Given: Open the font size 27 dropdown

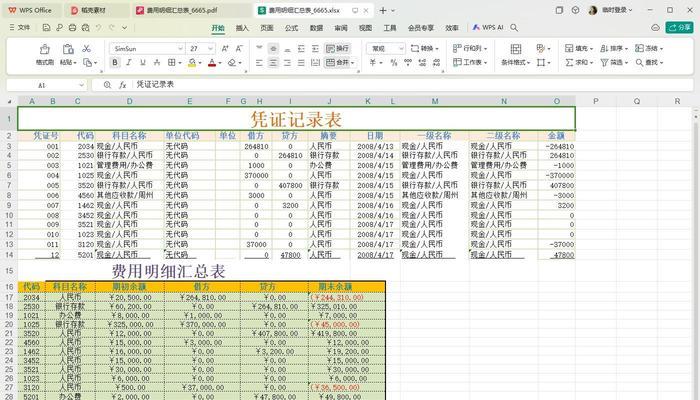Looking at the screenshot, I should click(x=210, y=48).
